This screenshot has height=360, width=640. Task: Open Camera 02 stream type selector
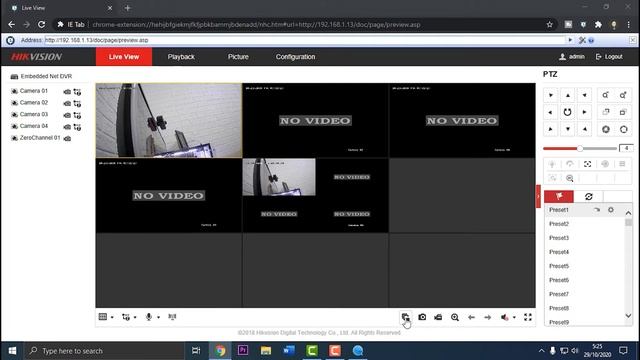[x=77, y=103]
